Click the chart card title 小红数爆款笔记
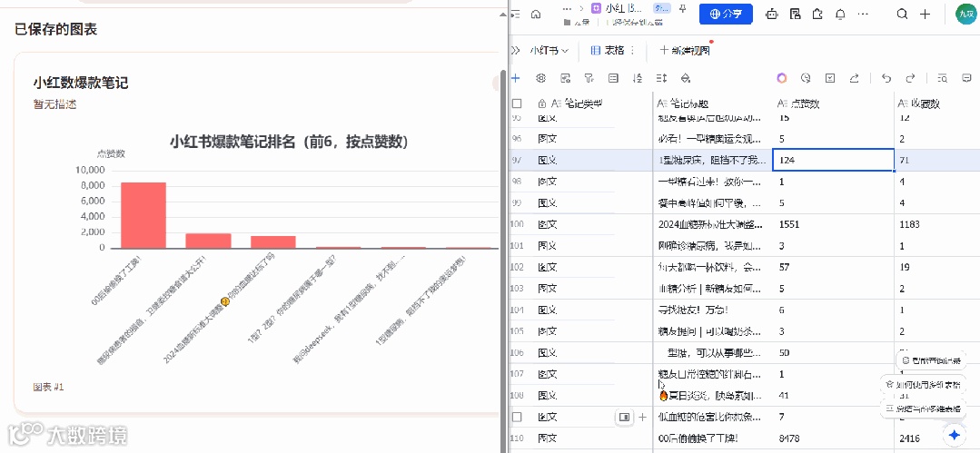Image resolution: width=980 pixels, height=453 pixels. point(81,83)
